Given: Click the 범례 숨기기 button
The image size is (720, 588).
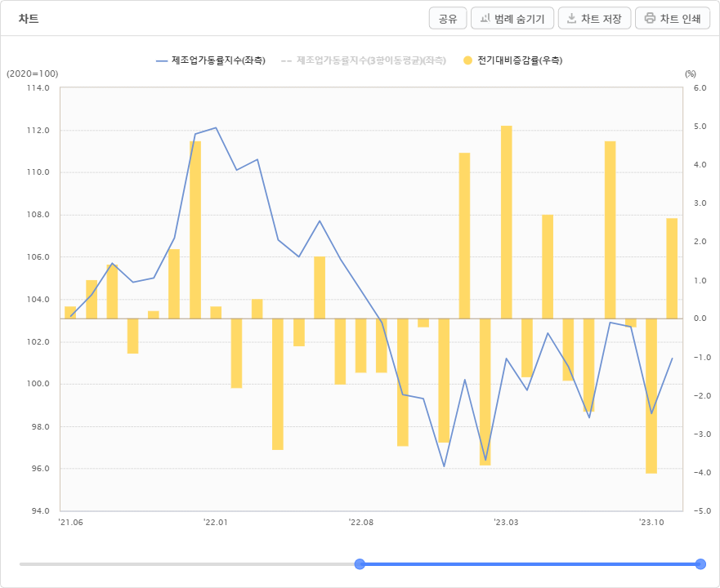Looking at the screenshot, I should [512, 18].
